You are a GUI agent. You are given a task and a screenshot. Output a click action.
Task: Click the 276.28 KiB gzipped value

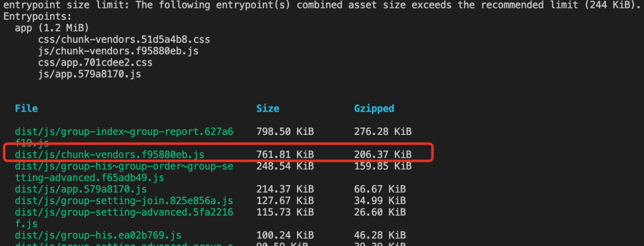(x=382, y=131)
